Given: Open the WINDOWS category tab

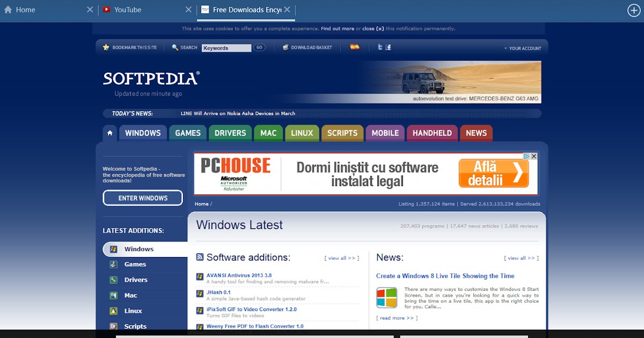Looking at the screenshot, I should [x=143, y=133].
